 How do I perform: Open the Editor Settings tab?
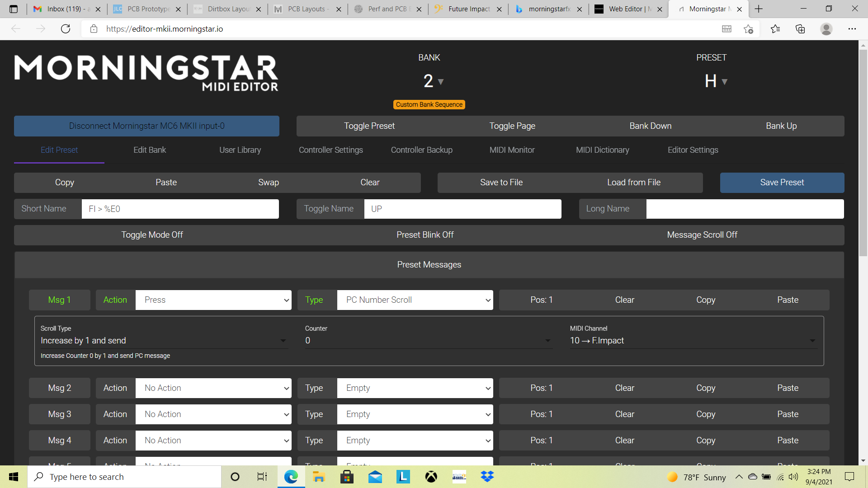(x=693, y=150)
